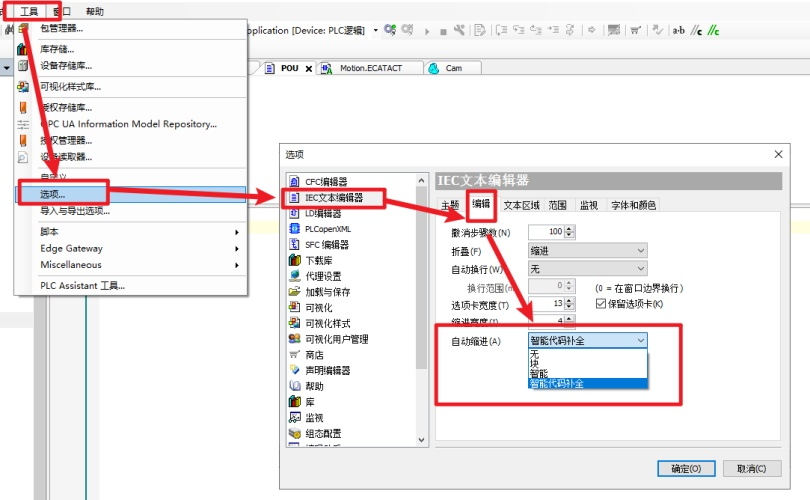Pick 块 in the 自动缩进 dropdown list
Screen dimensions: 810x500
coord(534,363)
